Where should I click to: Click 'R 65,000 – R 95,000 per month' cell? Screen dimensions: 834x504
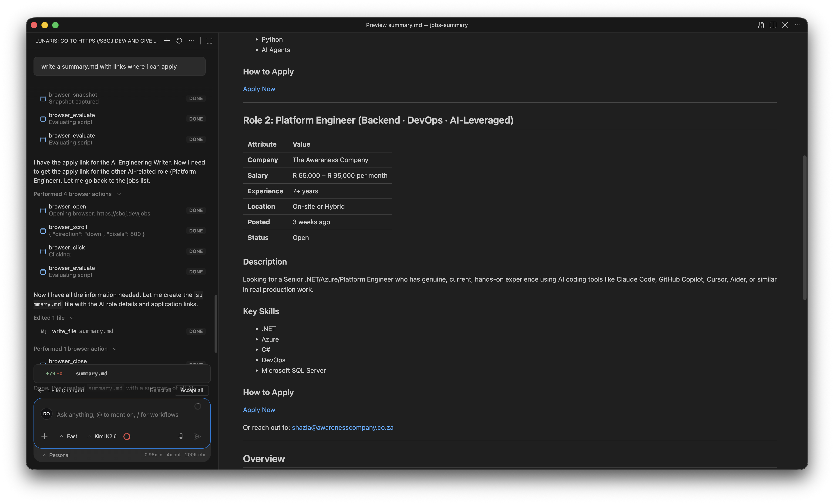coord(340,175)
